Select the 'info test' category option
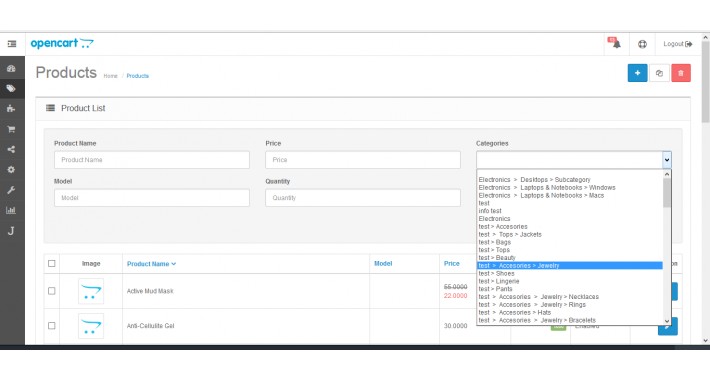The width and height of the screenshot is (710, 380). pos(490,211)
